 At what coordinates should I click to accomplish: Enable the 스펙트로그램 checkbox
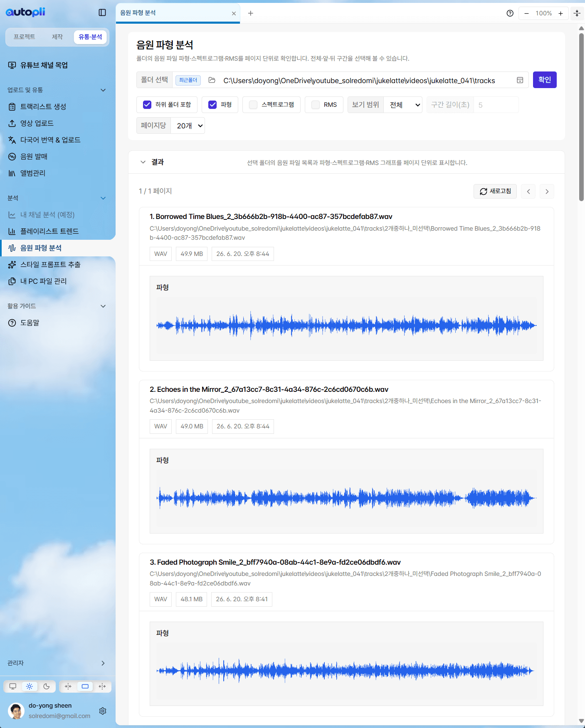pyautogui.click(x=253, y=105)
